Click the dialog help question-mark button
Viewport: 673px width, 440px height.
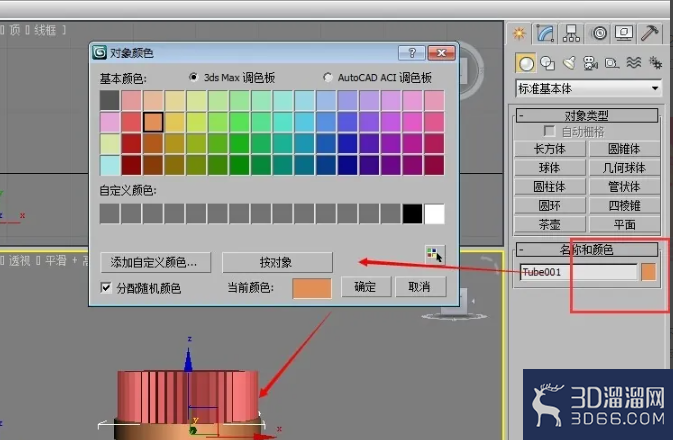[x=412, y=53]
